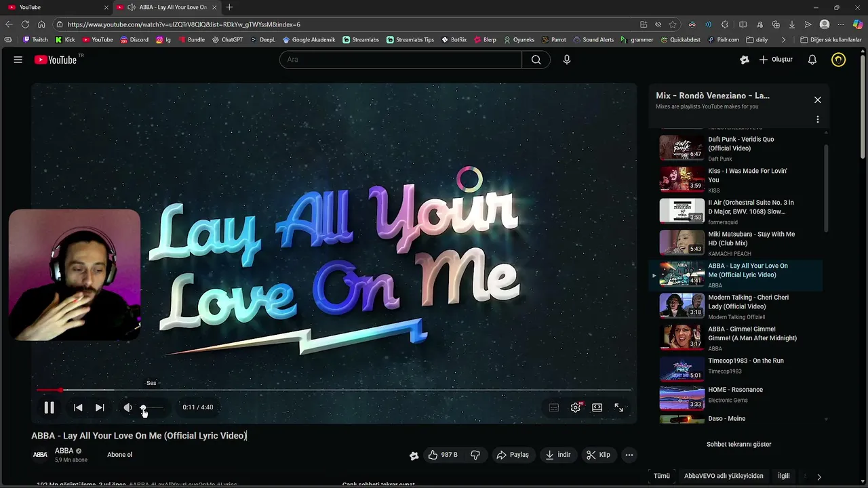Open player settings gear icon

coord(576,407)
